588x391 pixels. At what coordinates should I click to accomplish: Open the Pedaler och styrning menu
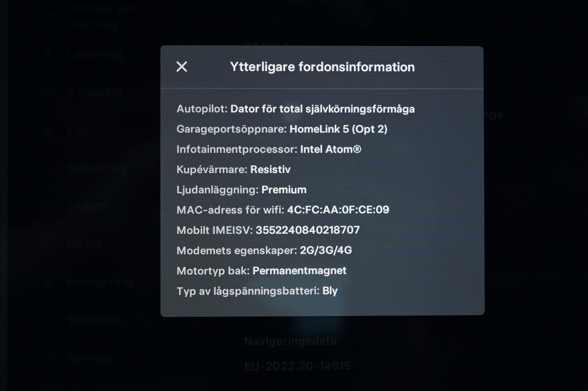click(103, 16)
